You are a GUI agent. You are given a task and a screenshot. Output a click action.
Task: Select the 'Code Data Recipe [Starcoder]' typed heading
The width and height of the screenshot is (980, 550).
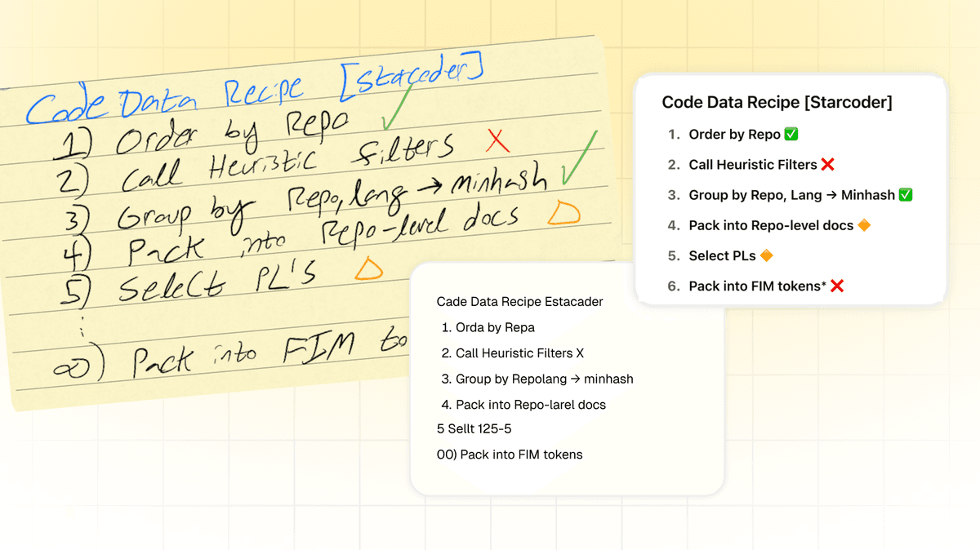[777, 102]
